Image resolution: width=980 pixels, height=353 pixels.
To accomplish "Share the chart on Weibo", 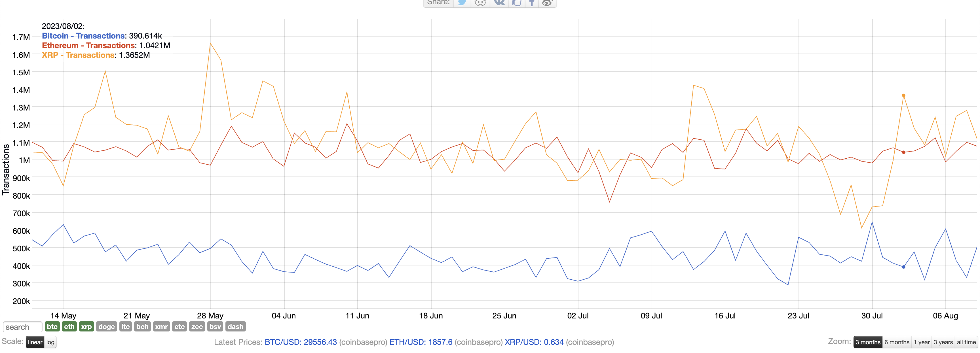I will point(548,3).
